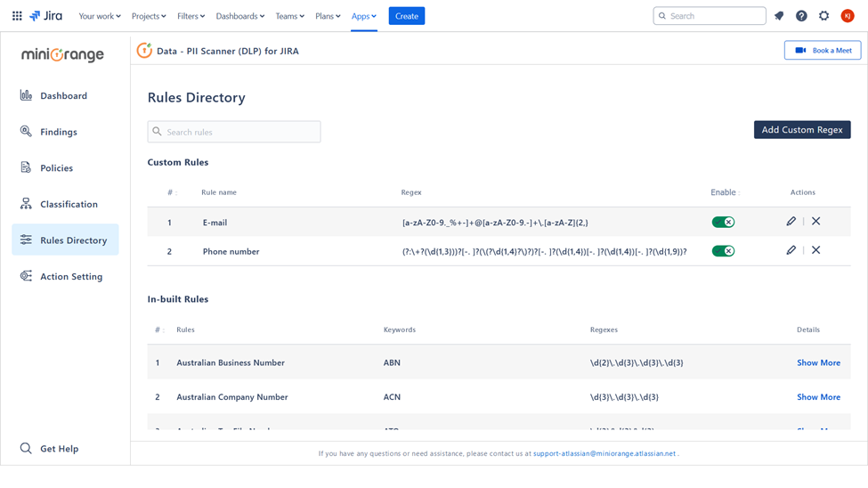Delete the E-mail rule with X icon

tap(816, 221)
